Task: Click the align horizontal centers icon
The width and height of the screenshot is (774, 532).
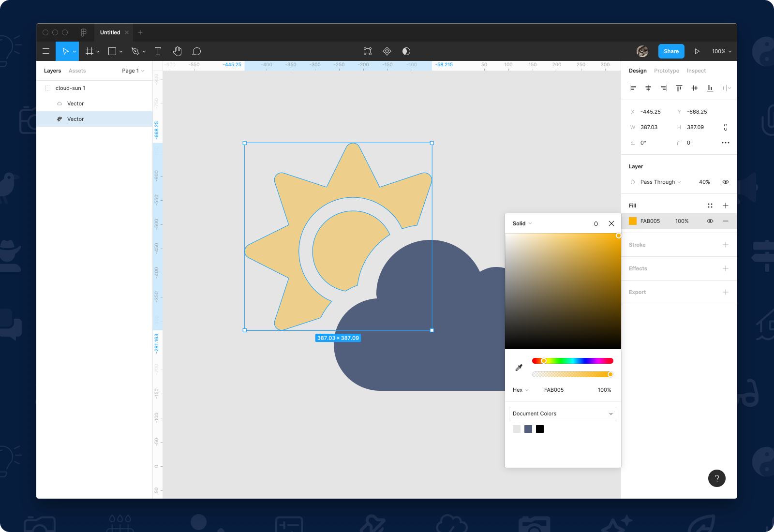Action: pos(648,88)
